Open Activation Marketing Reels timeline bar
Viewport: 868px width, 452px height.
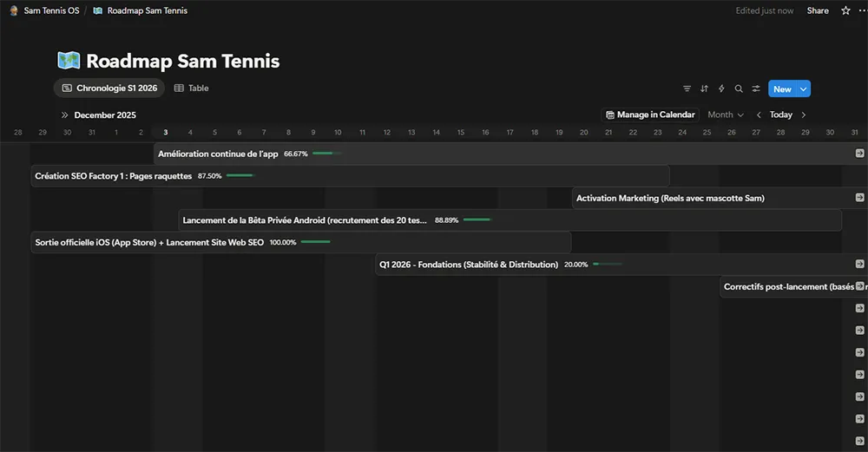tap(720, 198)
